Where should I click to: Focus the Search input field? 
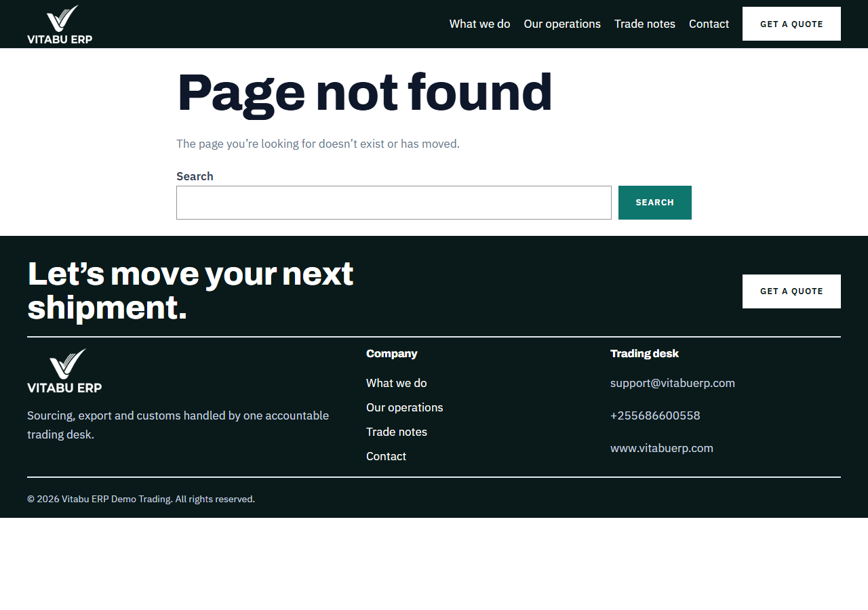394,203
